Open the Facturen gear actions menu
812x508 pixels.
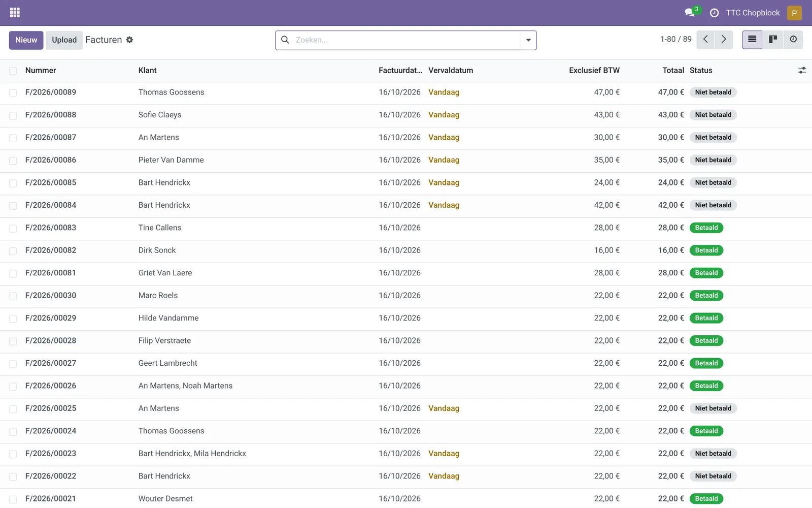(x=129, y=40)
